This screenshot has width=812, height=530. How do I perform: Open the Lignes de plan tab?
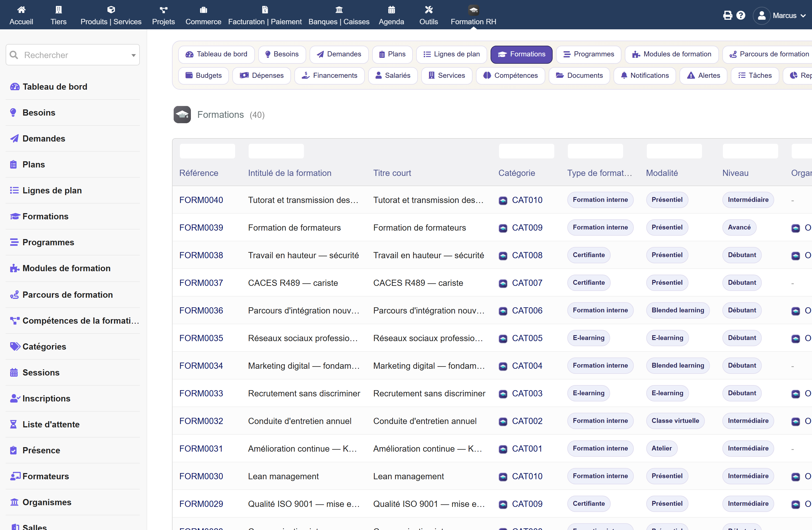tap(451, 54)
